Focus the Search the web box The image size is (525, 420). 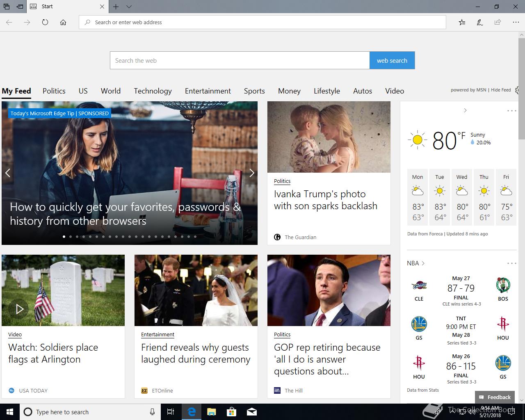click(x=240, y=60)
